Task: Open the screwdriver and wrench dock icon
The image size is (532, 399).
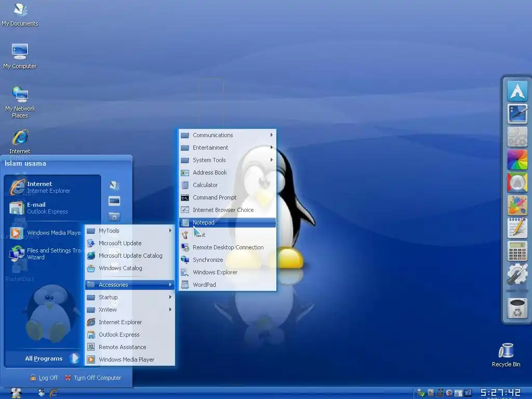Action: click(517, 274)
